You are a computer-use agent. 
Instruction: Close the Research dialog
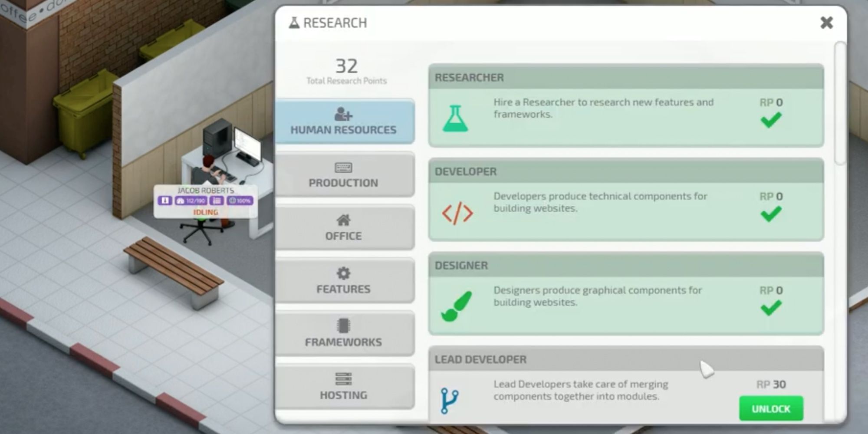[827, 23]
